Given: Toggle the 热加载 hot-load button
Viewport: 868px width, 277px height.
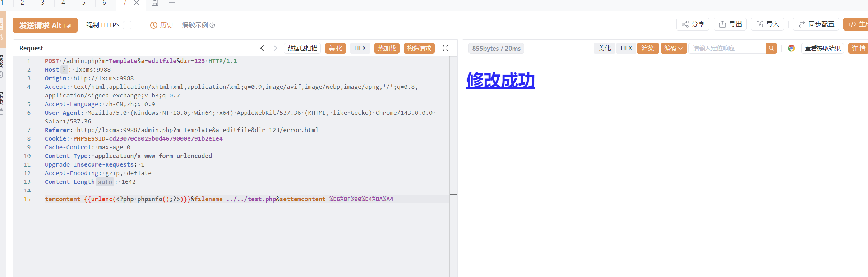Looking at the screenshot, I should (387, 48).
